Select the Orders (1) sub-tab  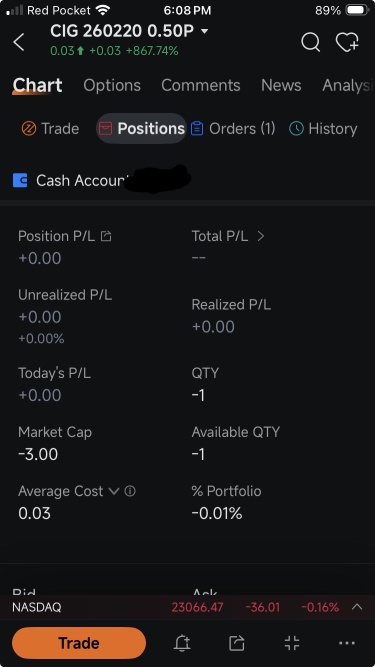point(233,128)
